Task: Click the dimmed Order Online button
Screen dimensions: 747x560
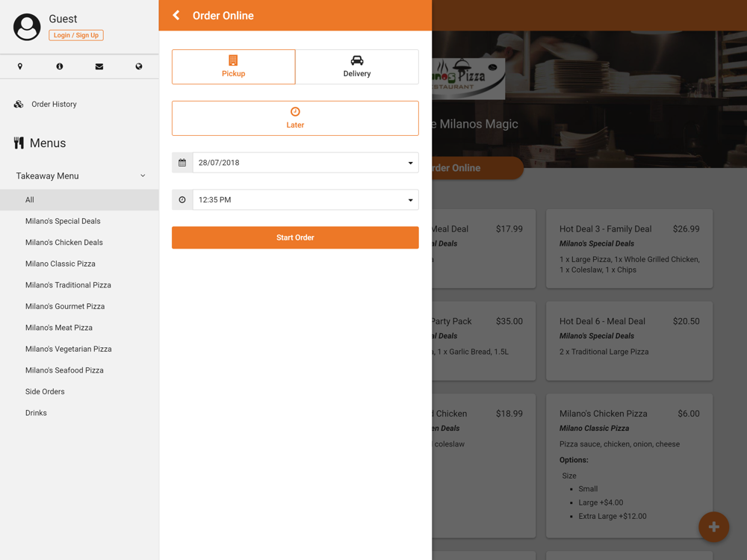Action: point(477,168)
